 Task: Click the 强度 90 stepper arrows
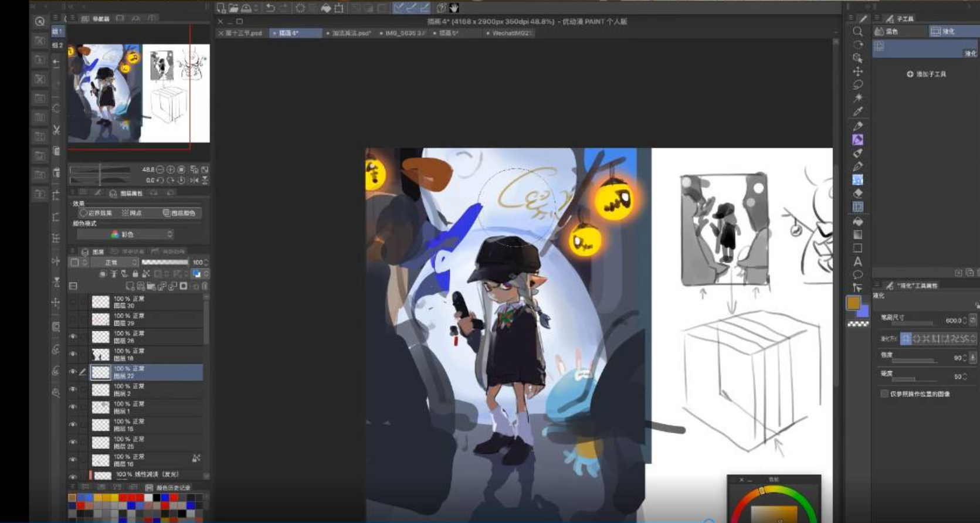coord(965,358)
